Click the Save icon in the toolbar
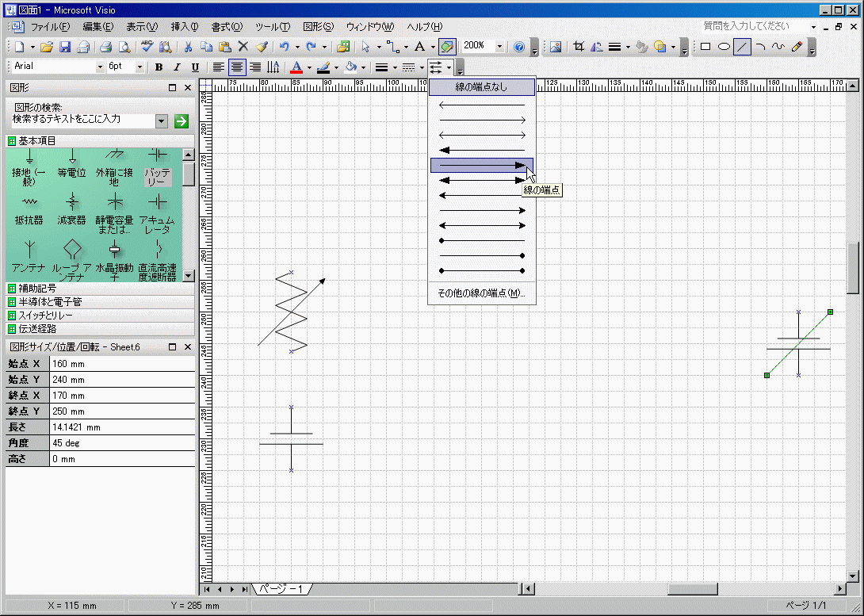This screenshot has height=616, width=864. 66,47
